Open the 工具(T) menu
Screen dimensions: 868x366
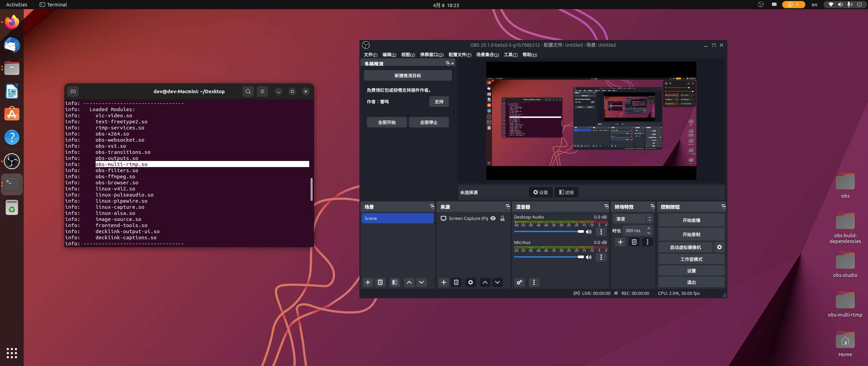click(510, 55)
